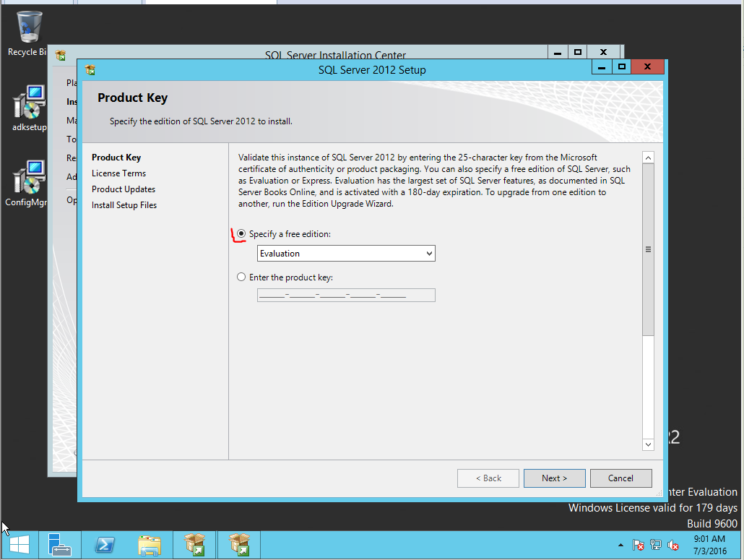Screen dimensions: 744x560
Task: Click SQL Server 2012 Setup title bar icon
Action: pos(90,70)
